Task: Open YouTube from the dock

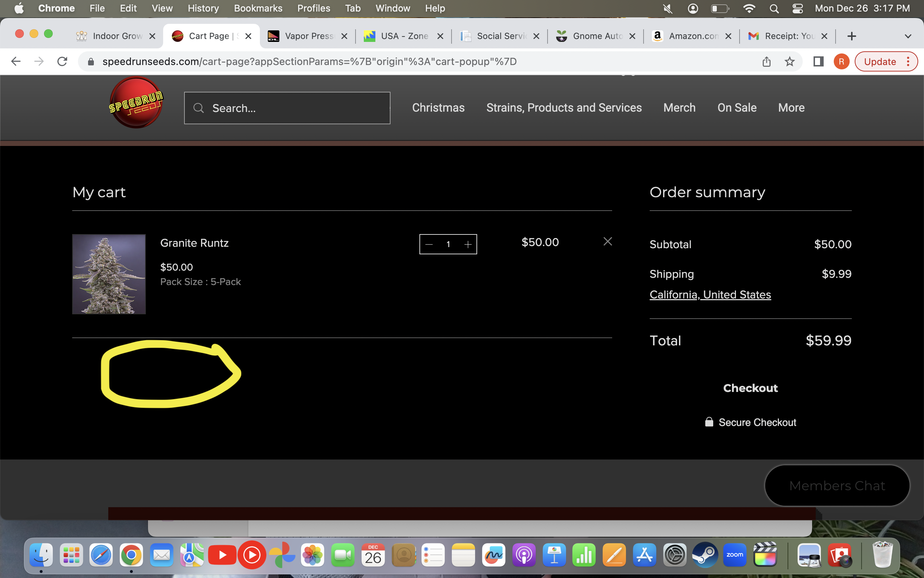Action: (222, 555)
